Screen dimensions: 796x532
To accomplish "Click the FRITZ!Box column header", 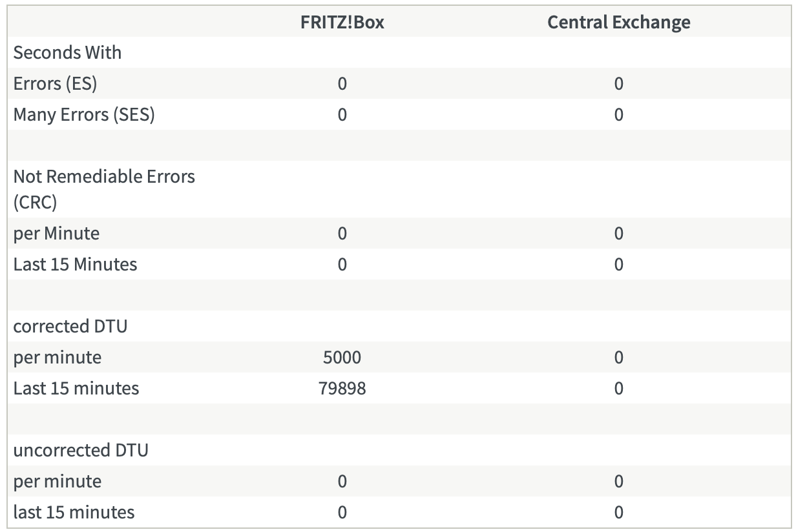I will pyautogui.click(x=342, y=22).
